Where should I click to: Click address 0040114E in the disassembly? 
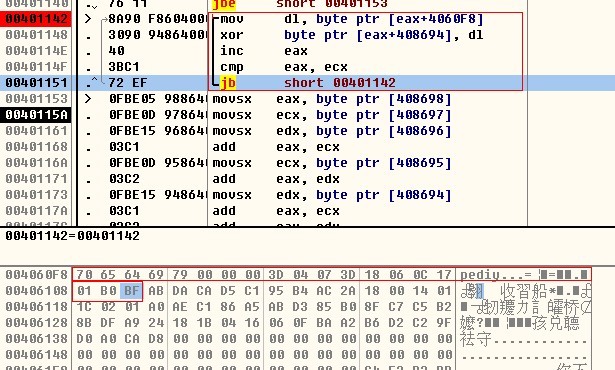coord(36,51)
